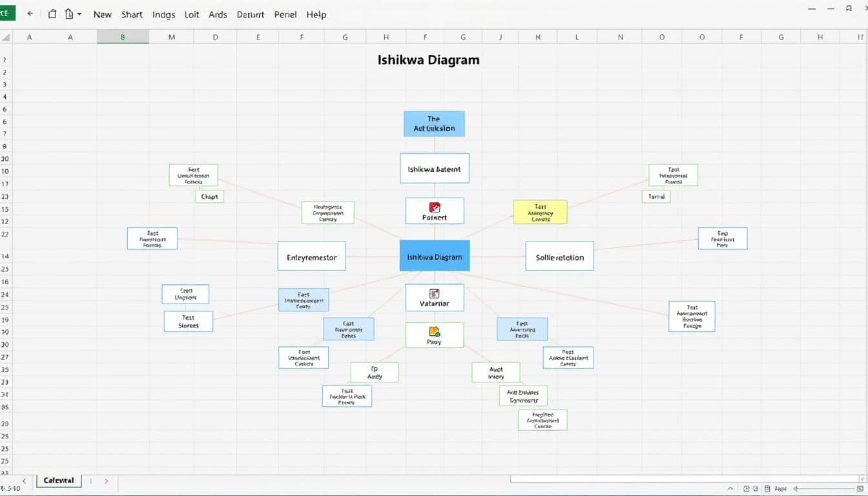
Task: Select the highlighted column B header
Action: click(123, 37)
